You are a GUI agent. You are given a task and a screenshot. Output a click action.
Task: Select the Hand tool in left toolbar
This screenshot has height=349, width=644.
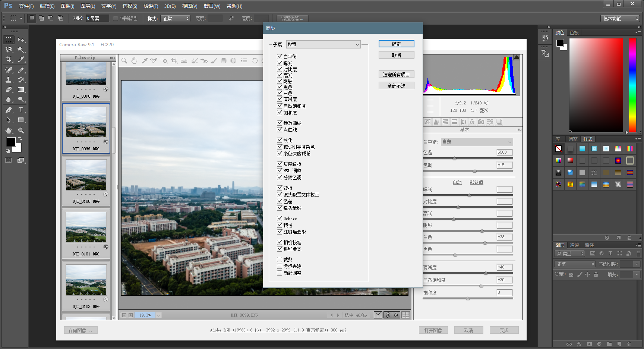9,131
